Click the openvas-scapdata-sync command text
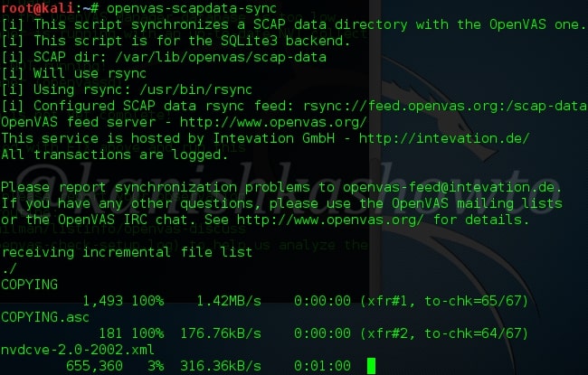Image resolution: width=588 pixels, height=375 pixels. 192,8
